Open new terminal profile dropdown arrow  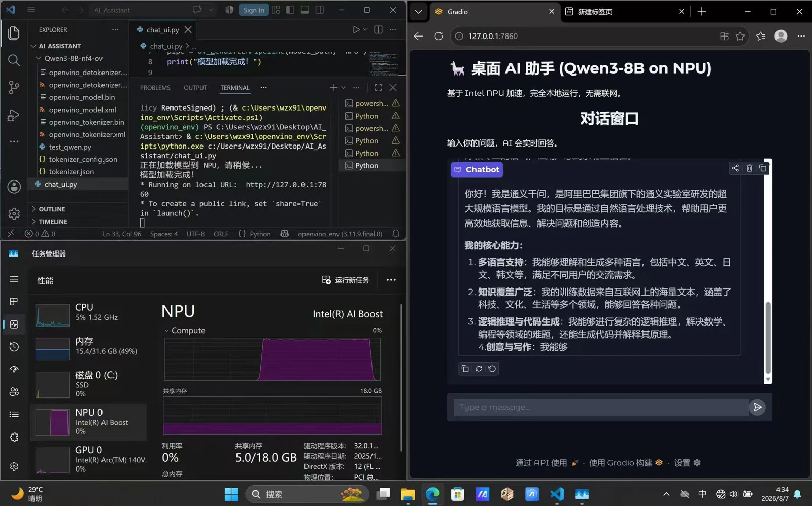[344, 88]
